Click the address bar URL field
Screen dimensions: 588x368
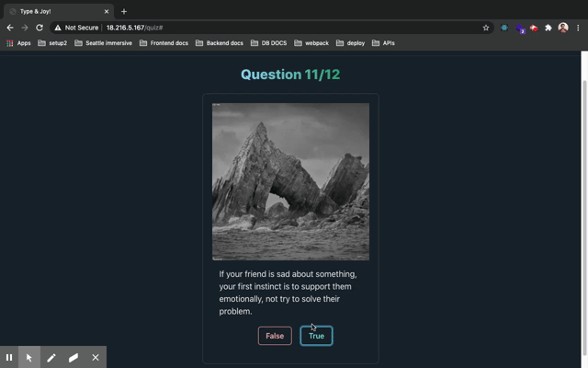(276, 28)
